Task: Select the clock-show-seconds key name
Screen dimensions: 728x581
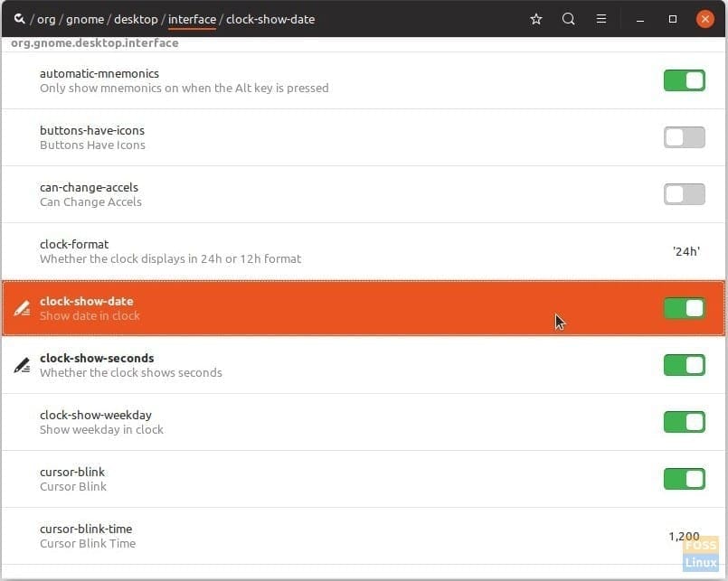Action: pos(97,358)
